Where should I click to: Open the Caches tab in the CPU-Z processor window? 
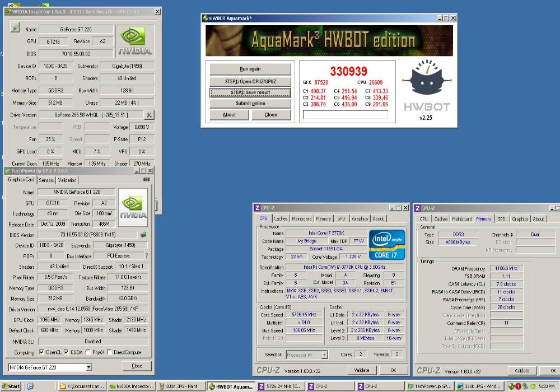tap(281, 218)
